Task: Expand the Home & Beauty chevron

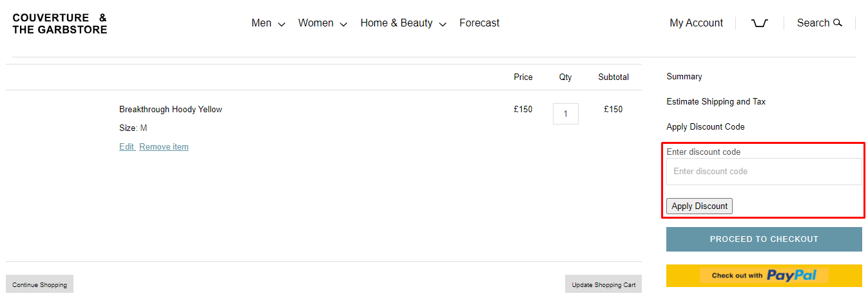Action: point(443,25)
